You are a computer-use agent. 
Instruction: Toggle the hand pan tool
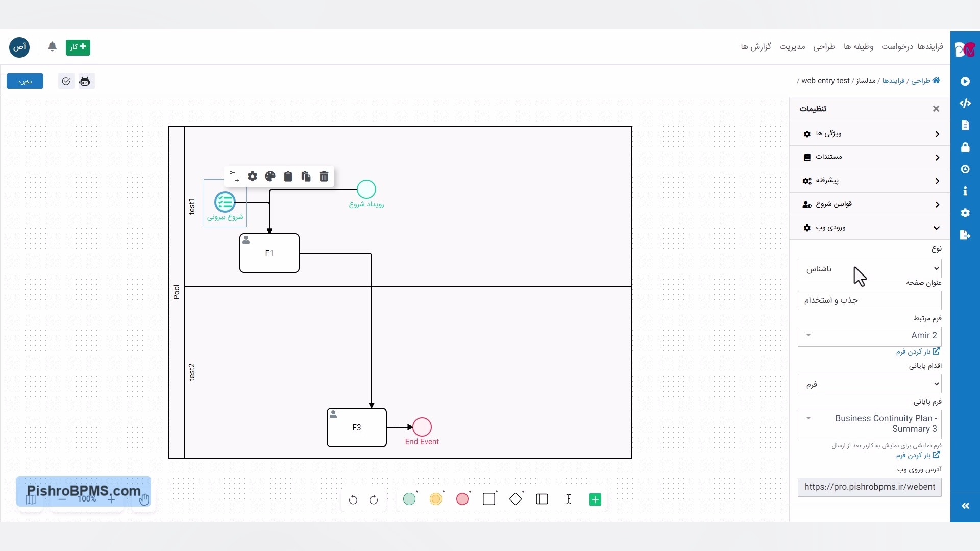(x=144, y=499)
